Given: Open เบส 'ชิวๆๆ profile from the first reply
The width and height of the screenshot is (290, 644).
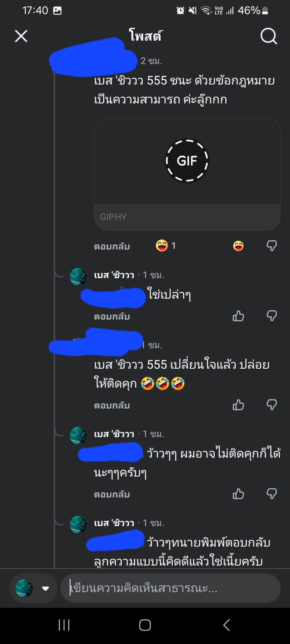Looking at the screenshot, I should 114,275.
